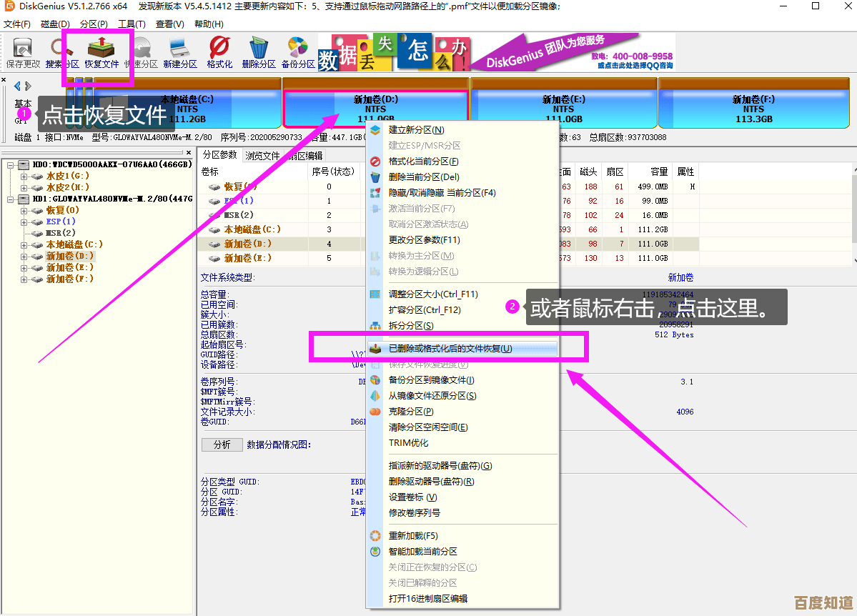Switch to the 浏览文件 tab

[x=262, y=155]
